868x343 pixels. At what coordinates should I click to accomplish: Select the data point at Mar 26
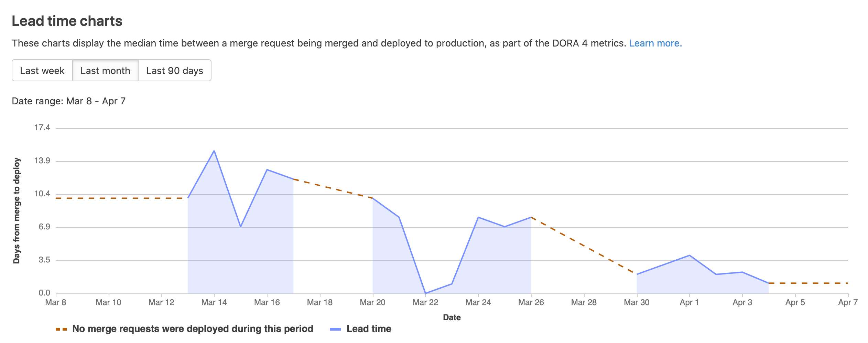(x=531, y=217)
